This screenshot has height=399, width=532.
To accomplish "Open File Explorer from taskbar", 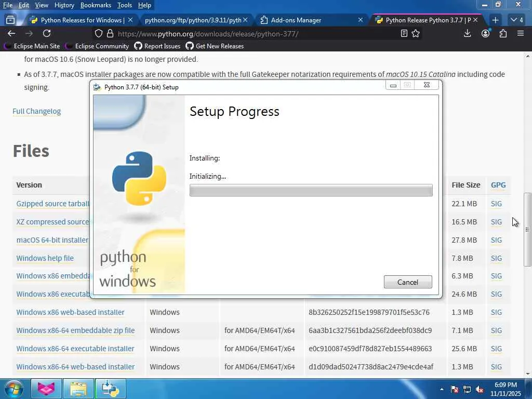I will [x=78, y=389].
